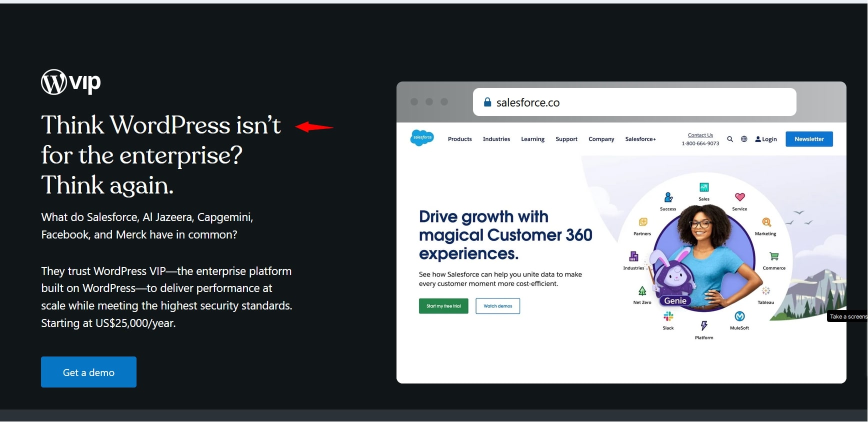Click the Success icon

pos(668,197)
